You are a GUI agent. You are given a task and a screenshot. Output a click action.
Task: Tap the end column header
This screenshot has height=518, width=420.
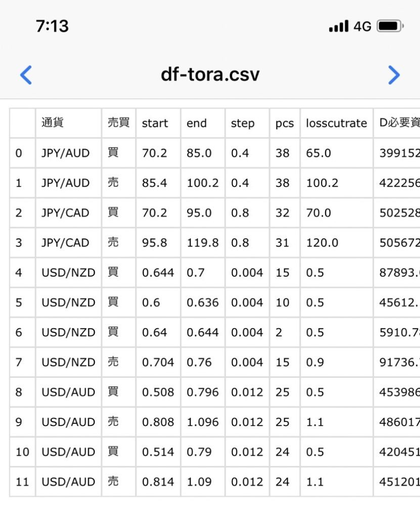click(197, 123)
